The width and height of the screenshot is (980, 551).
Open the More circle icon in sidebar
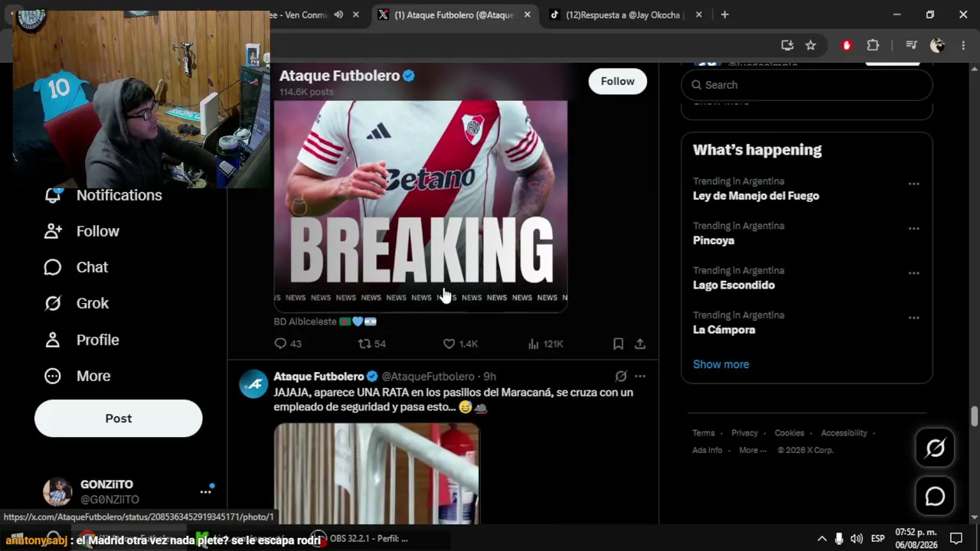(52, 376)
